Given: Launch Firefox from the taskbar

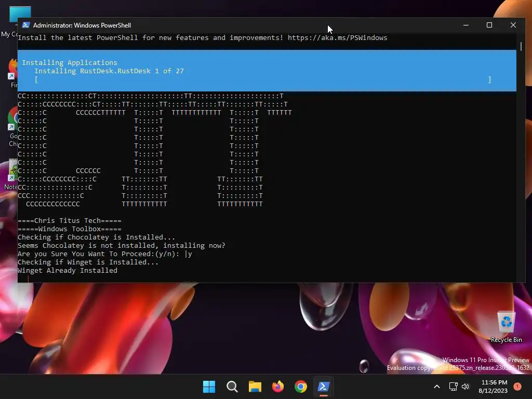Looking at the screenshot, I should coord(278,387).
